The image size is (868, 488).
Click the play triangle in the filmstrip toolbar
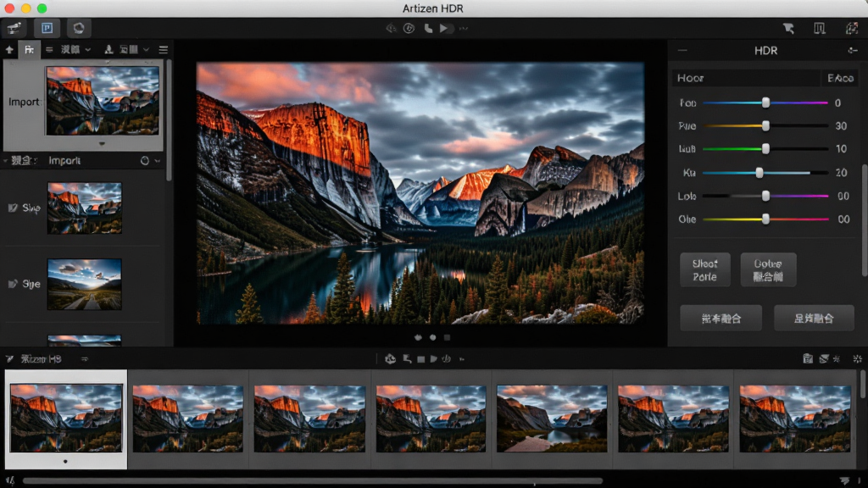click(x=433, y=359)
